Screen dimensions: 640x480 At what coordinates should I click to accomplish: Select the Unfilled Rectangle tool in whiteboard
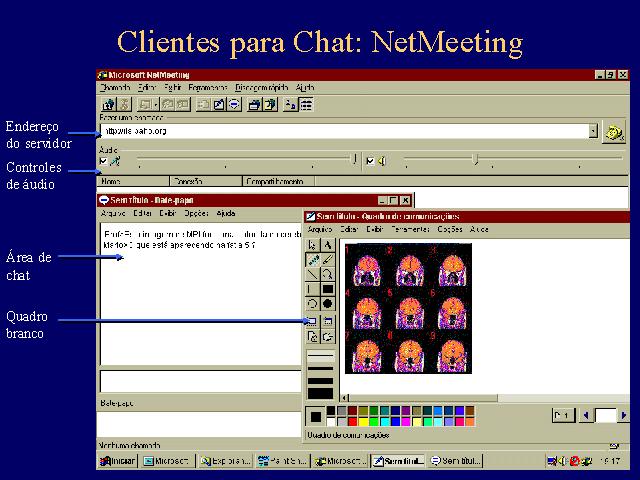click(313, 289)
